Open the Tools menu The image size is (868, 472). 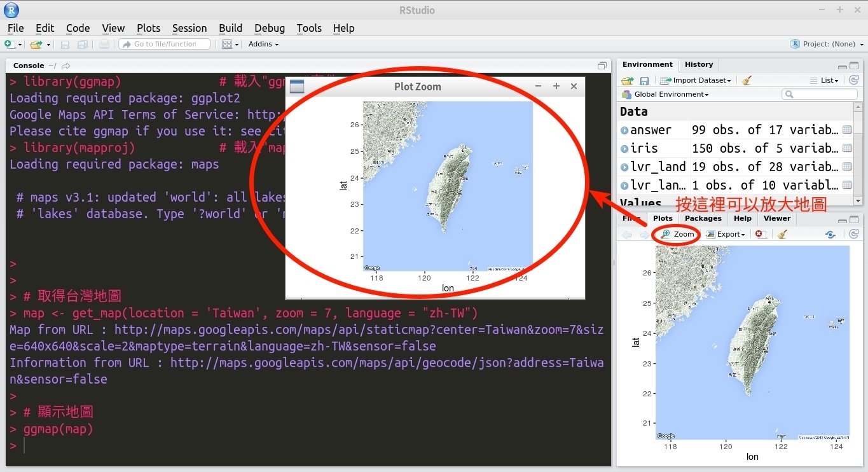(x=309, y=28)
